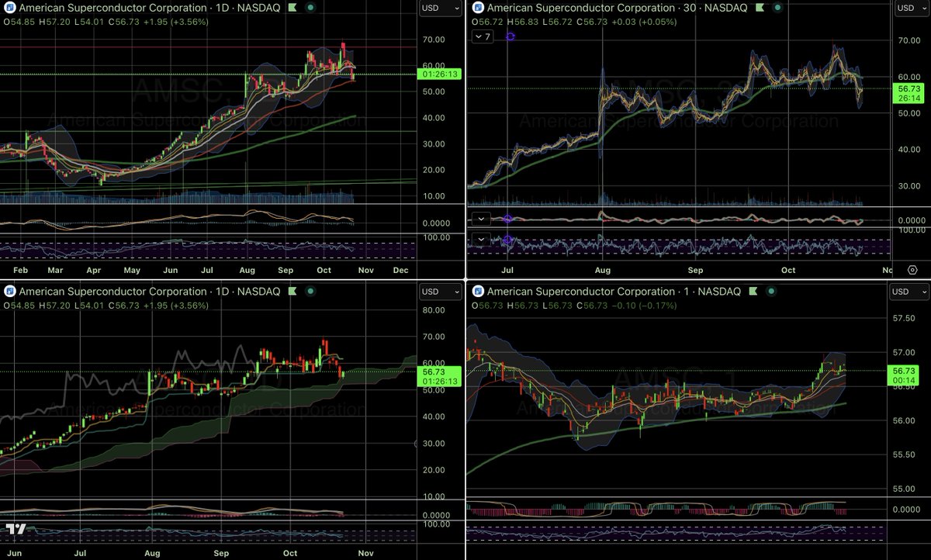Image resolution: width=931 pixels, height=560 pixels.
Task: Expand the MACD pane legend chevron in the 30-minute chart
Action: pos(481,219)
